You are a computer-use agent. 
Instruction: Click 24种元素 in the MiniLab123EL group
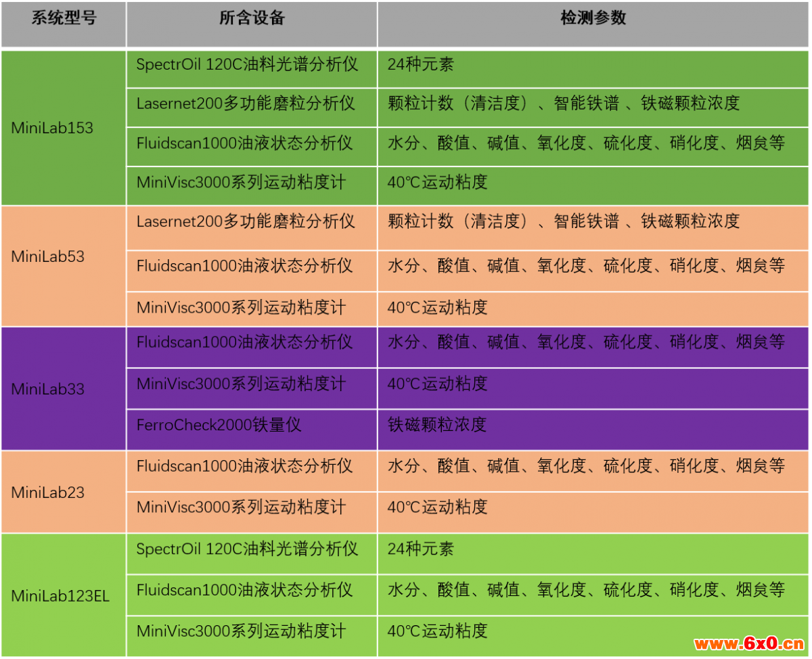[593, 553]
